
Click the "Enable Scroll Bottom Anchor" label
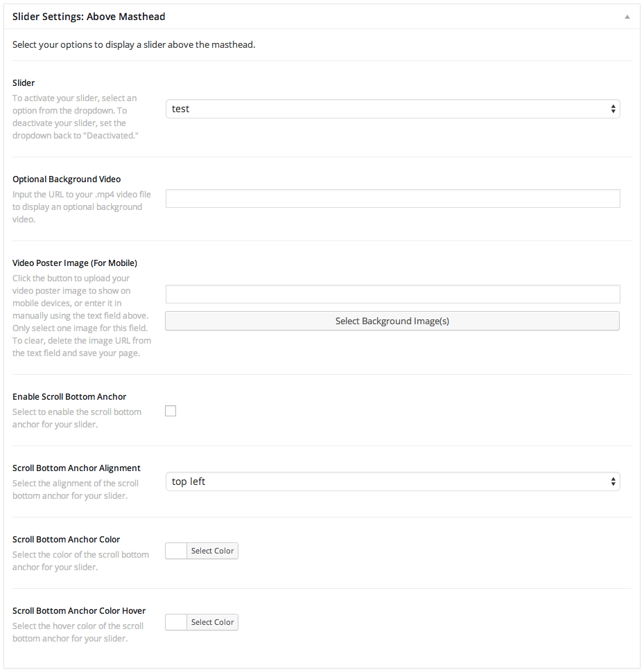pos(69,397)
